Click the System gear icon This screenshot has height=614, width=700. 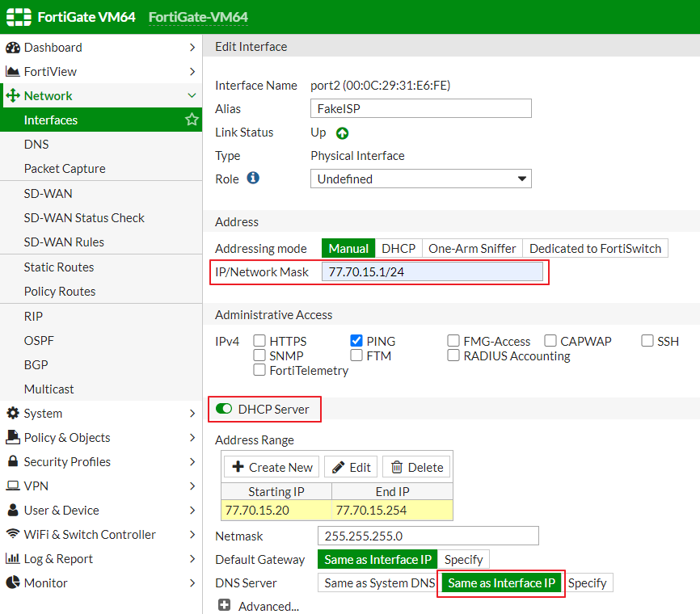click(13, 413)
